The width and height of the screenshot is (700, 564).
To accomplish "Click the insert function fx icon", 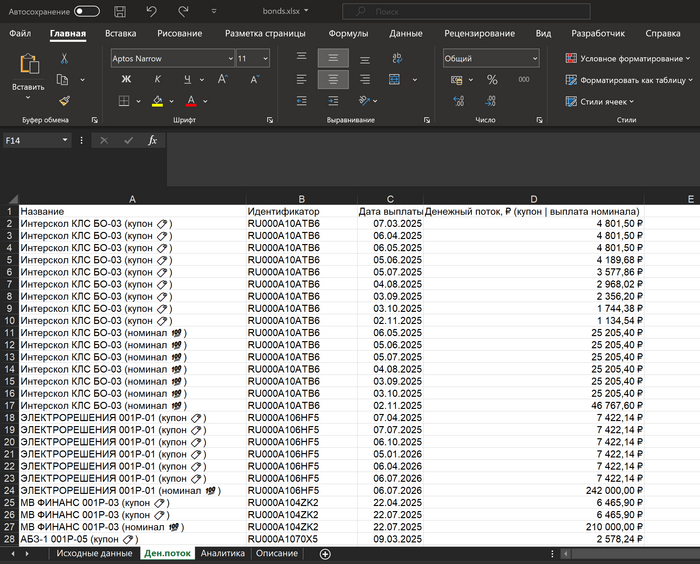I will click(x=152, y=141).
